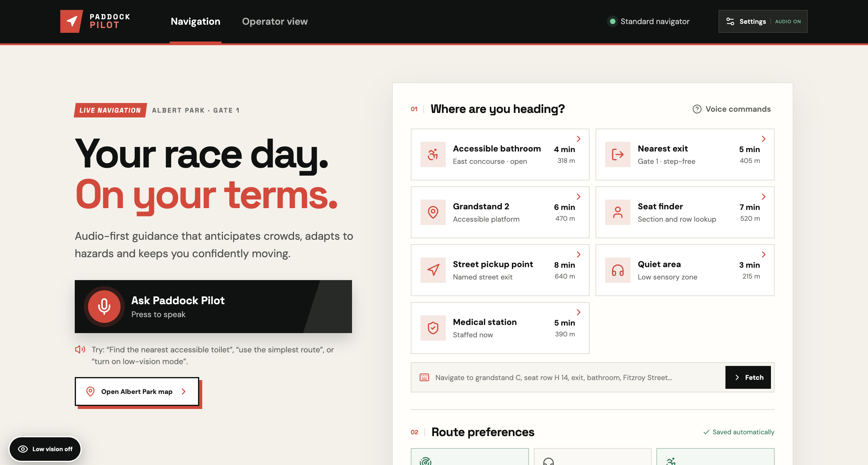Click the Fetch button
The height and width of the screenshot is (465, 868).
tap(748, 377)
